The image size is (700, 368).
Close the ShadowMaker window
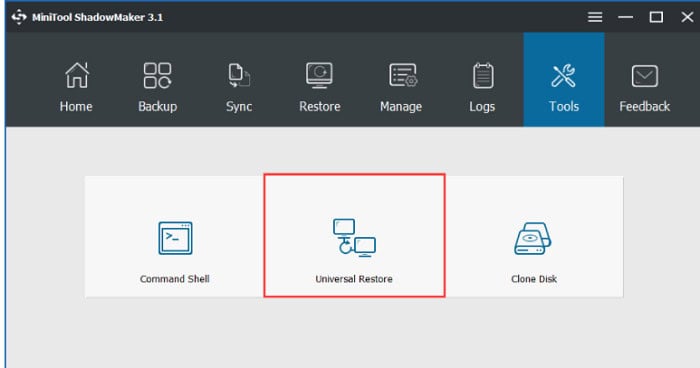(x=687, y=17)
